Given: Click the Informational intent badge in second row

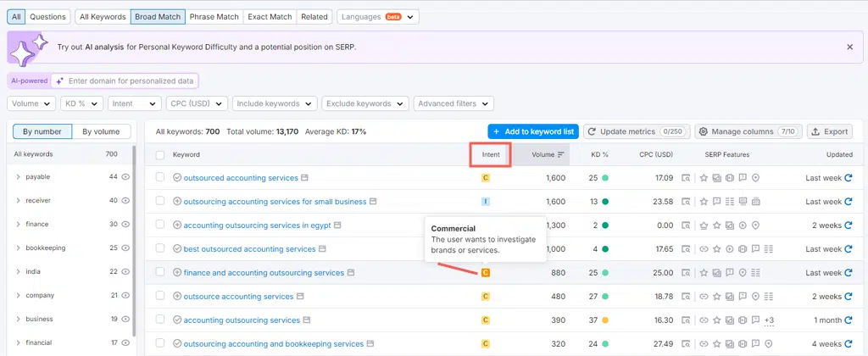Looking at the screenshot, I should click(x=486, y=202).
